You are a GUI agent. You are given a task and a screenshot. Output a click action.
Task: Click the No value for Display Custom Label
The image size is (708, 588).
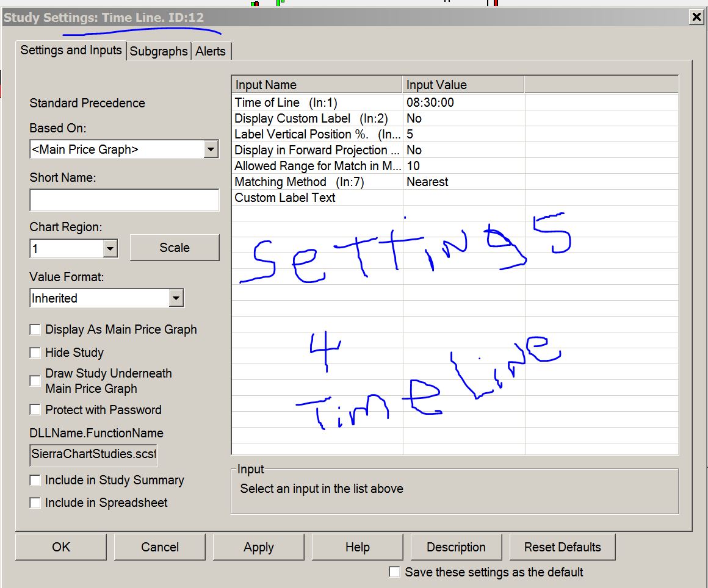pos(414,118)
